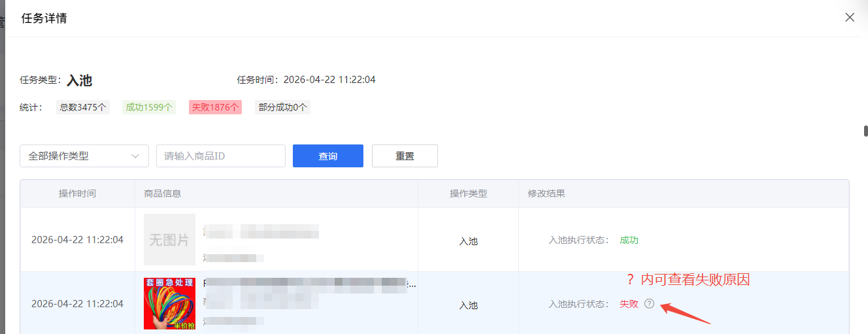Click the 无图片 placeholder thumbnail
Screen dimensions: 868x334
pos(169,240)
